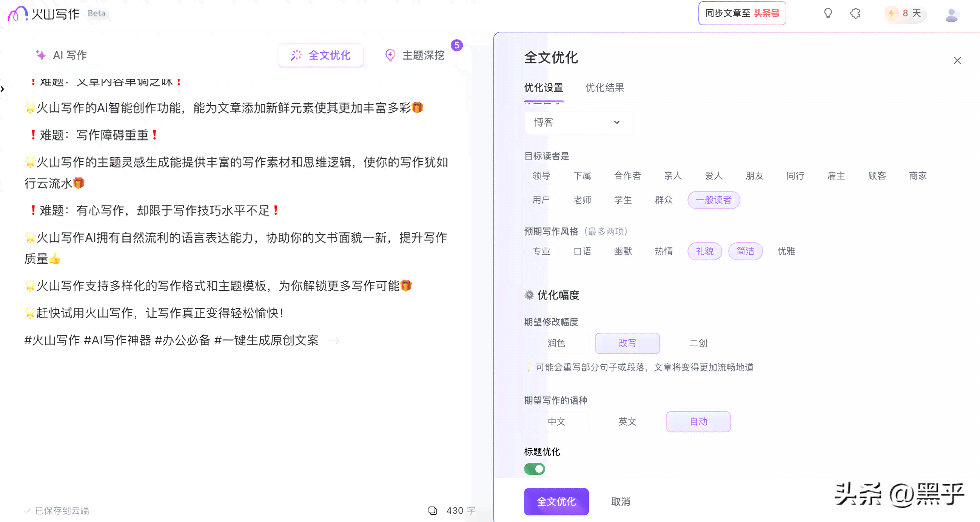Click the gear icon beside 优化幅度
Viewport: 980px width, 522px height.
529,295
